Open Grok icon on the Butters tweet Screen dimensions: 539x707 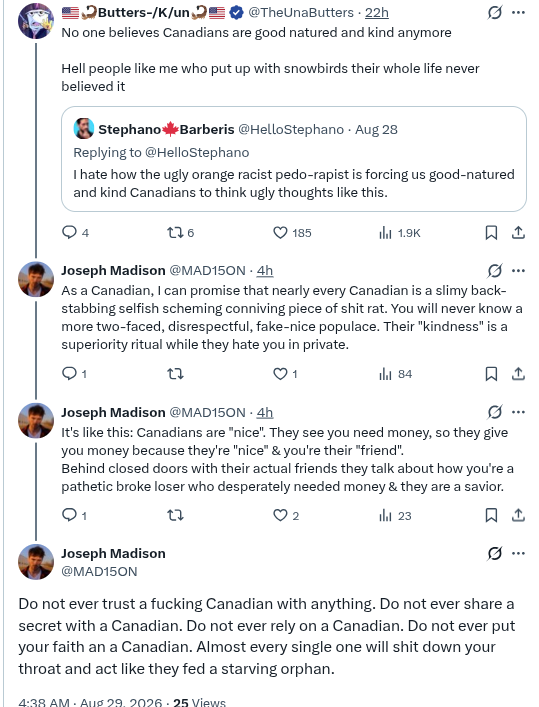point(494,13)
